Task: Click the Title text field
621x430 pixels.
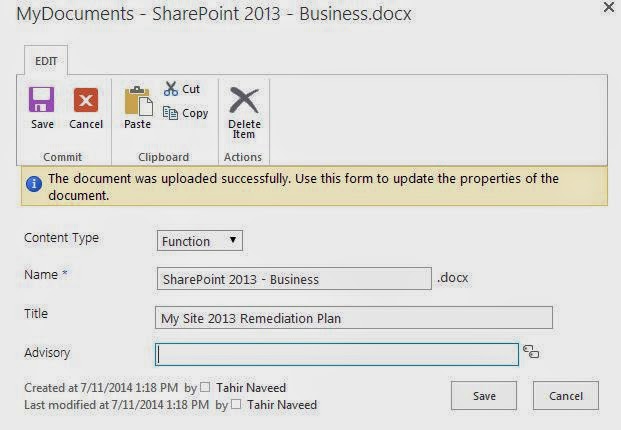Action: pyautogui.click(x=354, y=318)
